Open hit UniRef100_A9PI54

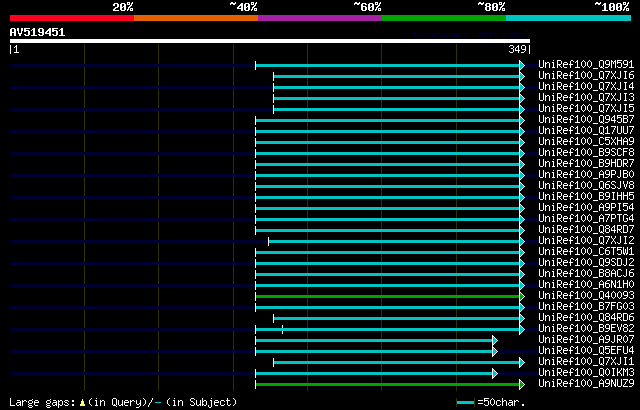[586, 208]
